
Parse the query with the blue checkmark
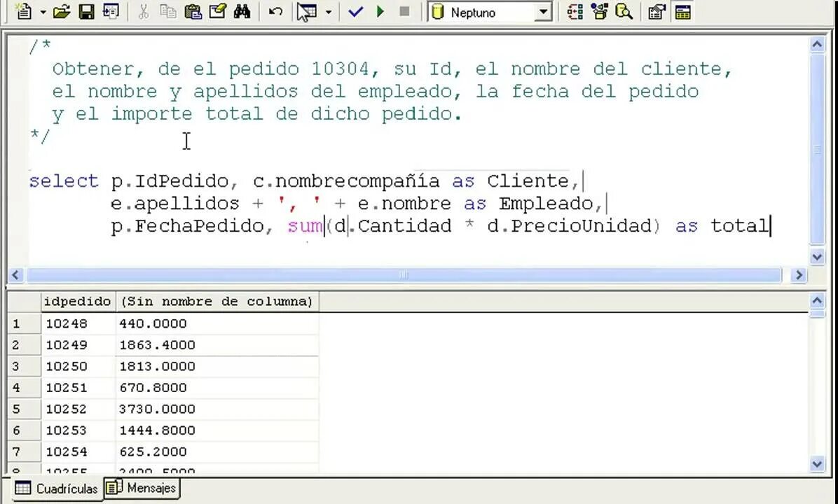355,12
